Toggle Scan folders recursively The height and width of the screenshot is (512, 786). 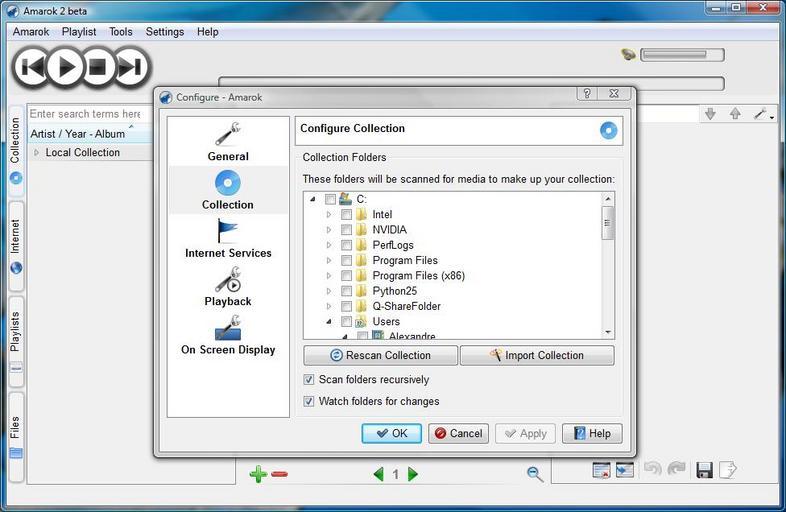(x=309, y=380)
